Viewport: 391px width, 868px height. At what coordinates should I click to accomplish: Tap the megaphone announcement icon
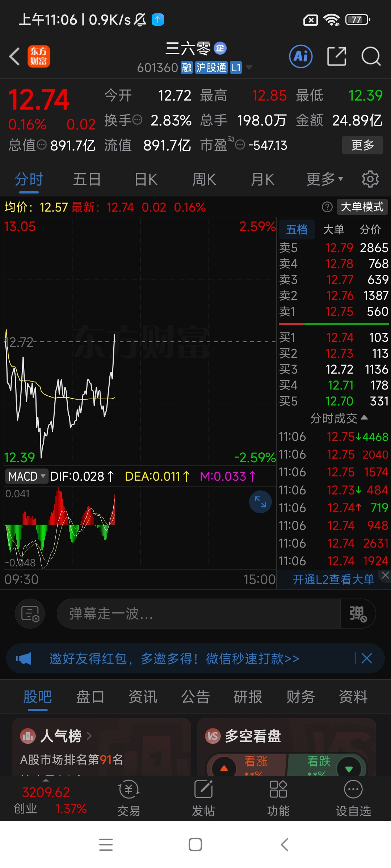24,659
